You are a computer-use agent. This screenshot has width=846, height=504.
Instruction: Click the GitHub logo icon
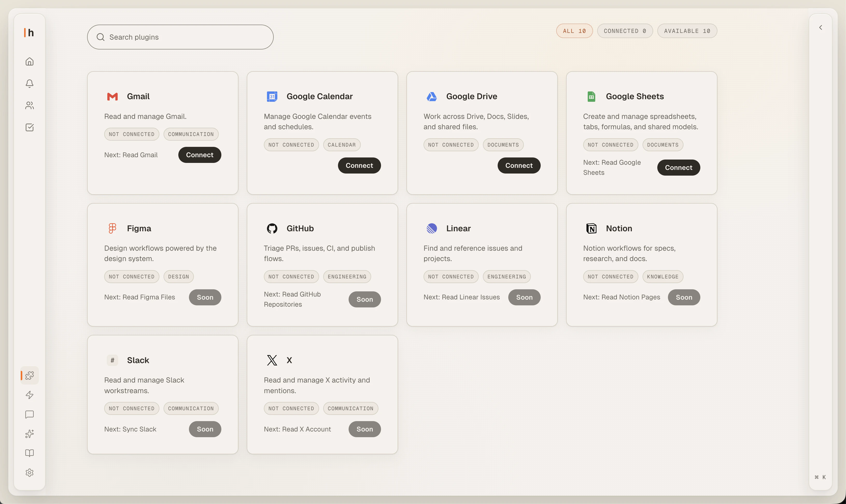tap(272, 228)
